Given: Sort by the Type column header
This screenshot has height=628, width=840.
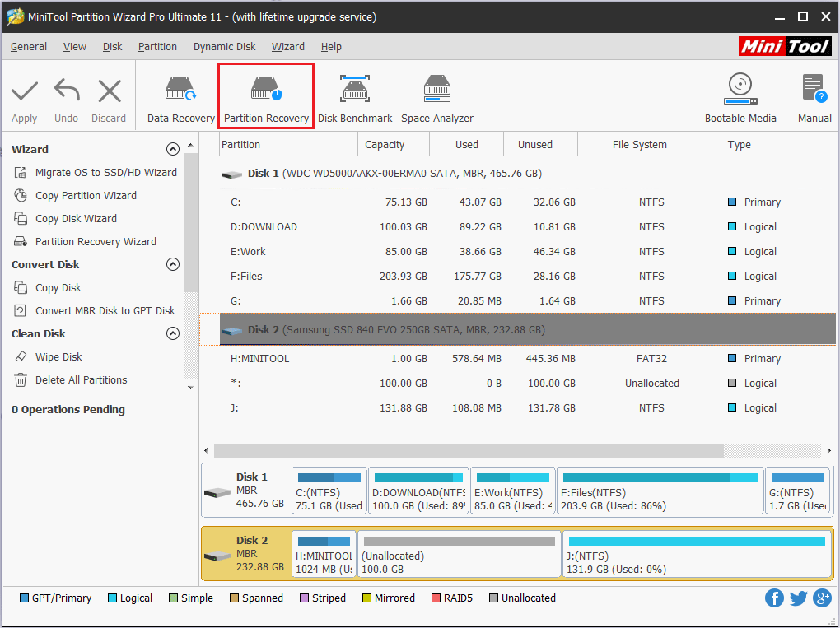Looking at the screenshot, I should coord(781,145).
